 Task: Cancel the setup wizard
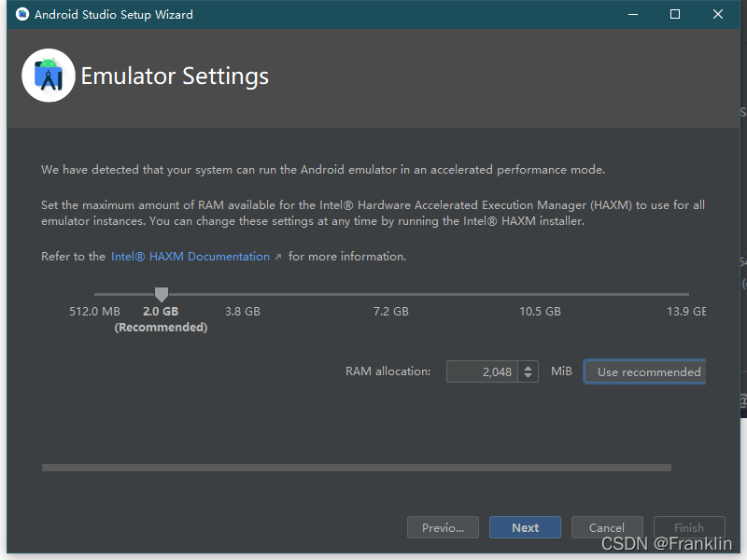[x=607, y=527]
